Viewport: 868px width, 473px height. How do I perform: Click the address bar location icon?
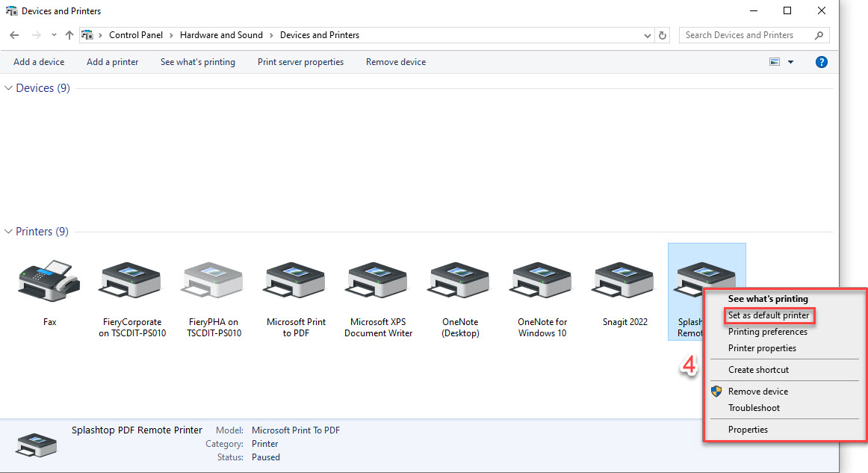[87, 35]
